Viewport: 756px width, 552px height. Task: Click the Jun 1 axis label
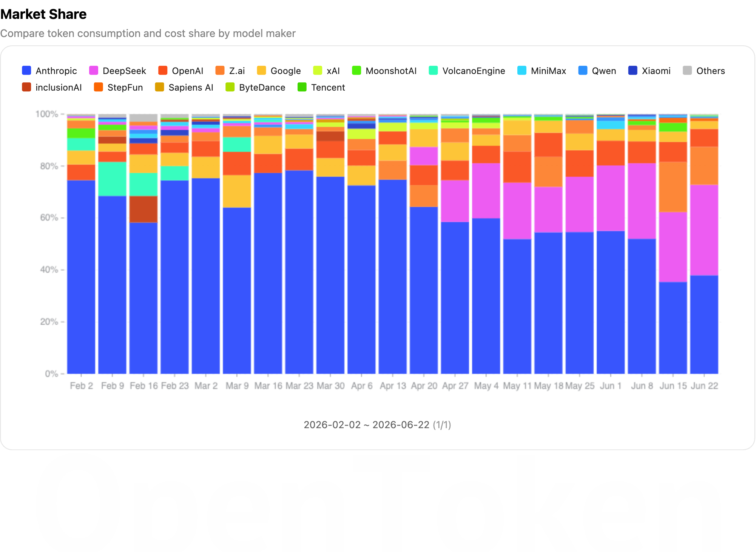[611, 386]
